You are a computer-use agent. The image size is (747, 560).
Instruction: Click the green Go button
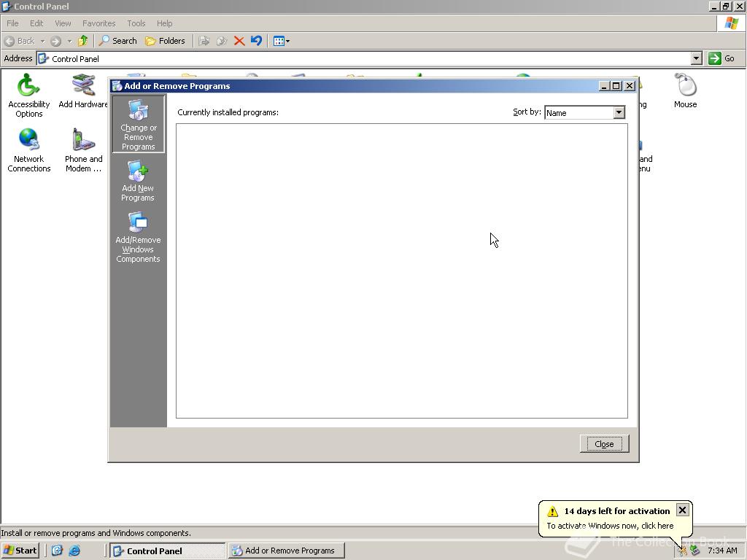point(721,58)
